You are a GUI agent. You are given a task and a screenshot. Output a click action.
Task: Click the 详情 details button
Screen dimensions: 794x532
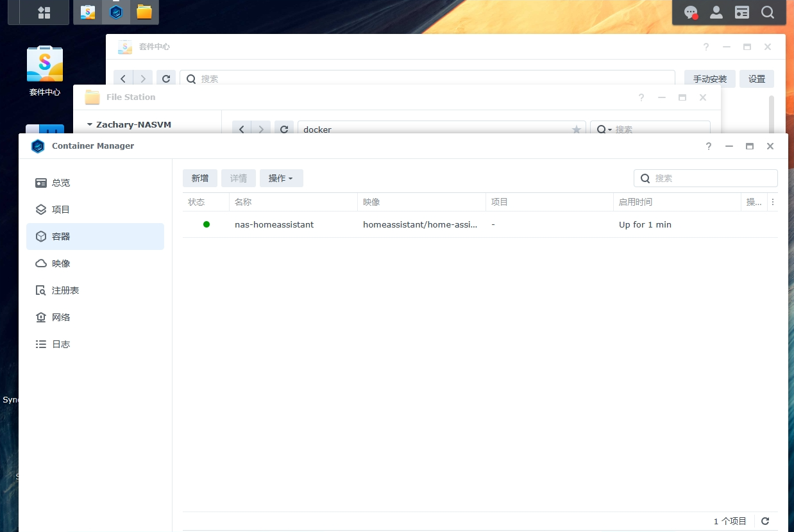click(x=239, y=178)
